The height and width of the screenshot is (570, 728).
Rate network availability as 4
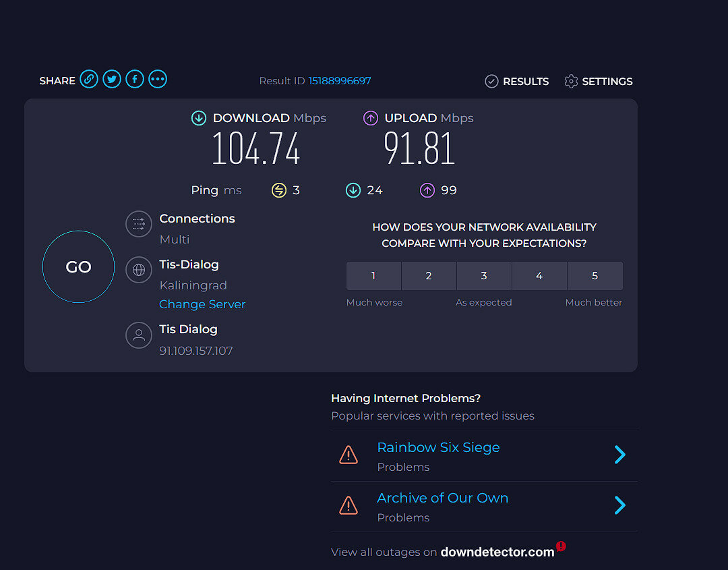pyautogui.click(x=539, y=276)
